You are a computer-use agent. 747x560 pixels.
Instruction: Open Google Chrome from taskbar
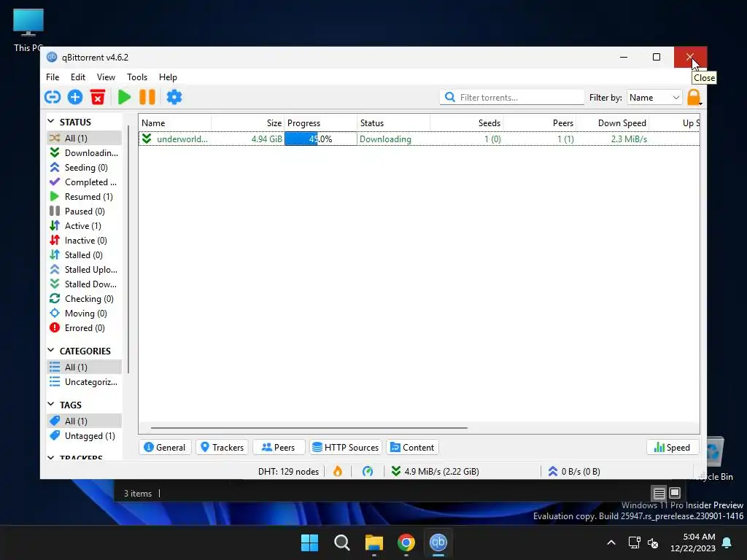click(x=406, y=542)
